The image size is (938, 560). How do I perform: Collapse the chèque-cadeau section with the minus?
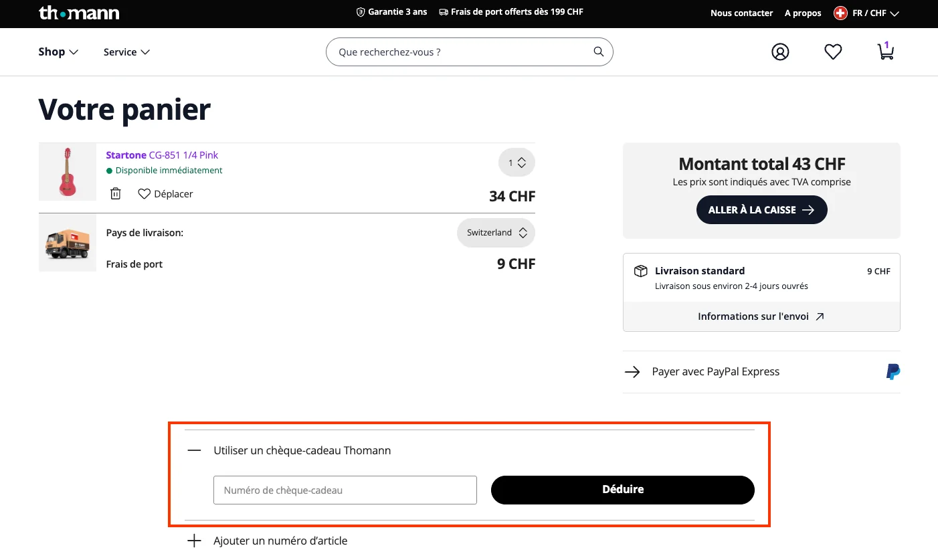(x=193, y=450)
